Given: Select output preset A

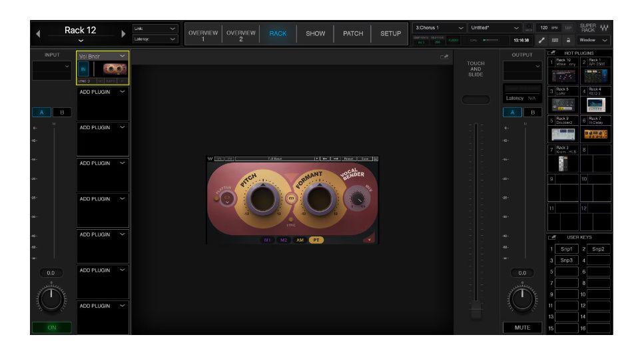Looking at the screenshot, I should [x=512, y=112].
